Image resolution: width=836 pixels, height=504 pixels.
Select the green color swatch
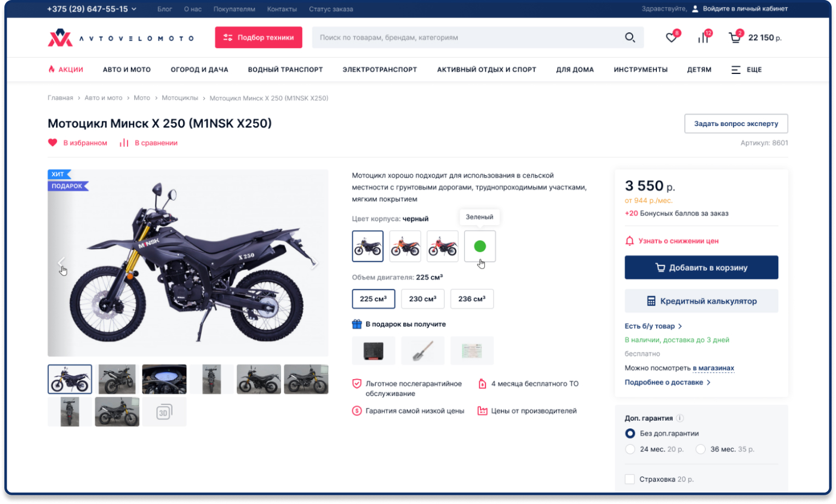click(x=480, y=247)
